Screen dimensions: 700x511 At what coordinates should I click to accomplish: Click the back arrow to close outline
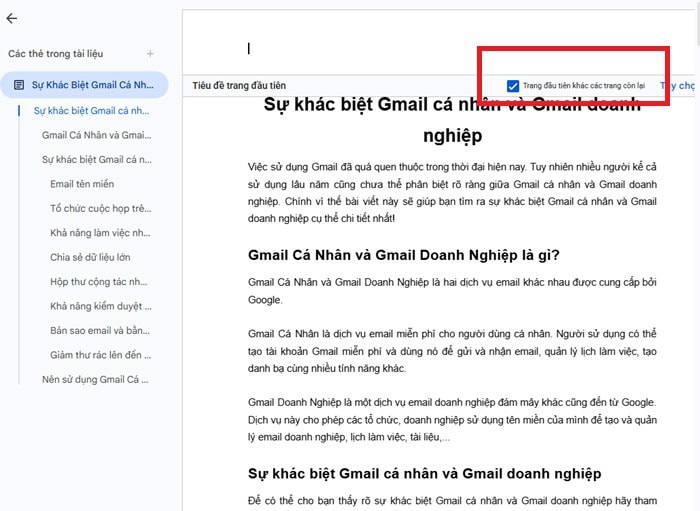click(x=12, y=19)
